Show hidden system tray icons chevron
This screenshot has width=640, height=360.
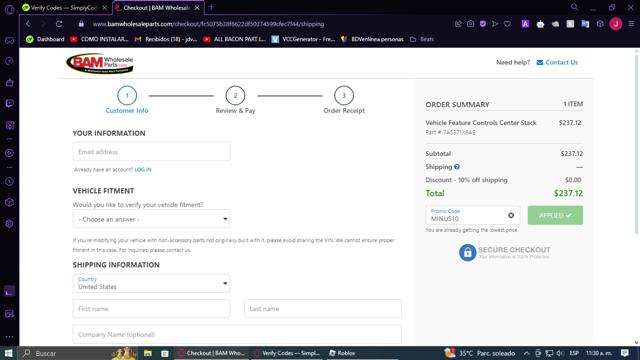pos(527,353)
